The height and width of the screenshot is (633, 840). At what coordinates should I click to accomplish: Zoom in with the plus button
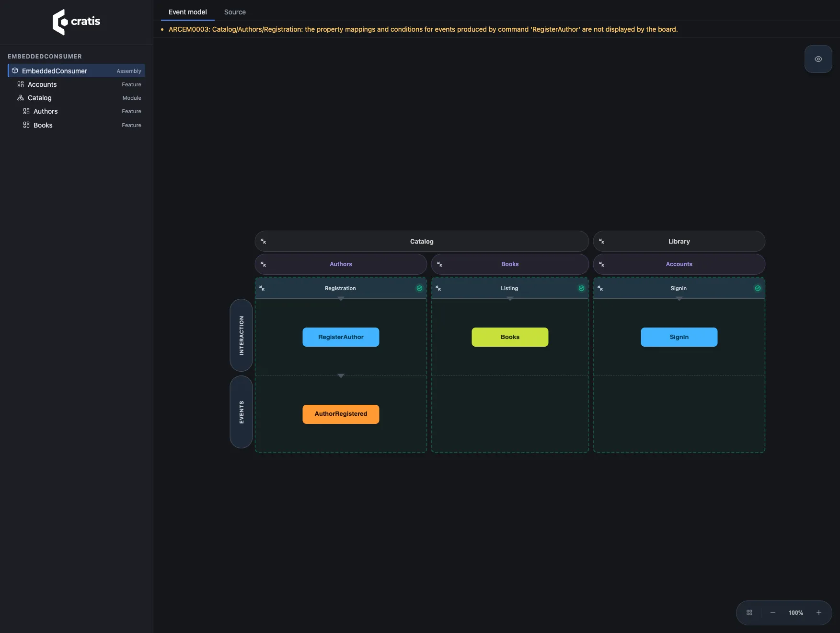point(819,613)
